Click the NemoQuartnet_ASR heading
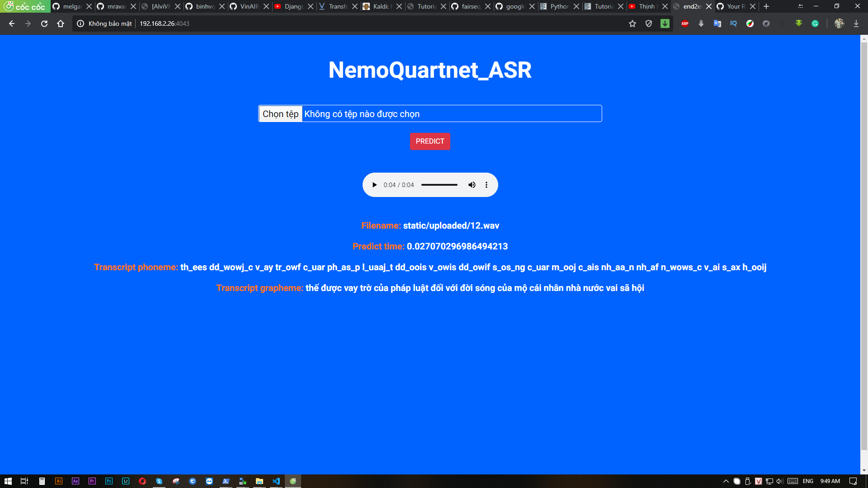 click(x=430, y=70)
